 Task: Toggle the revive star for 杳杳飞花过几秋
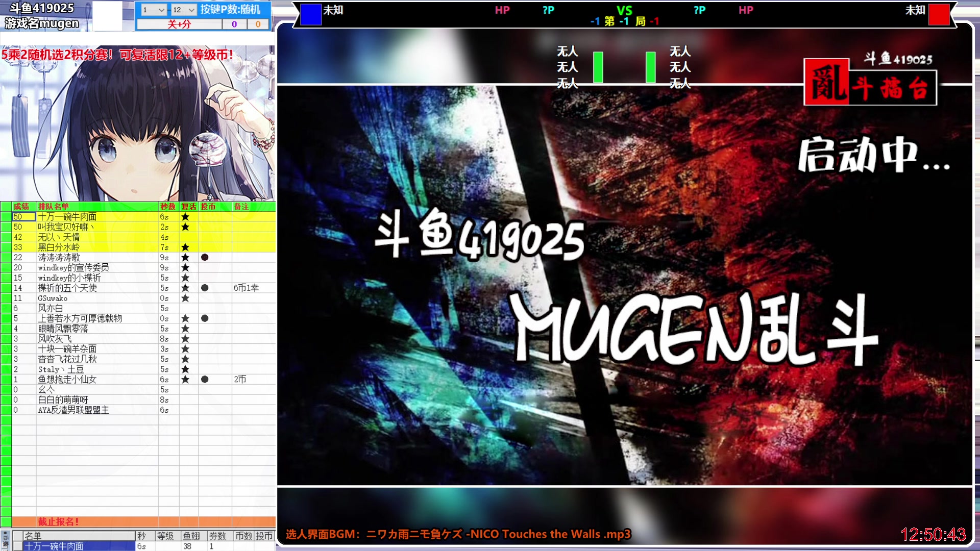click(x=185, y=359)
